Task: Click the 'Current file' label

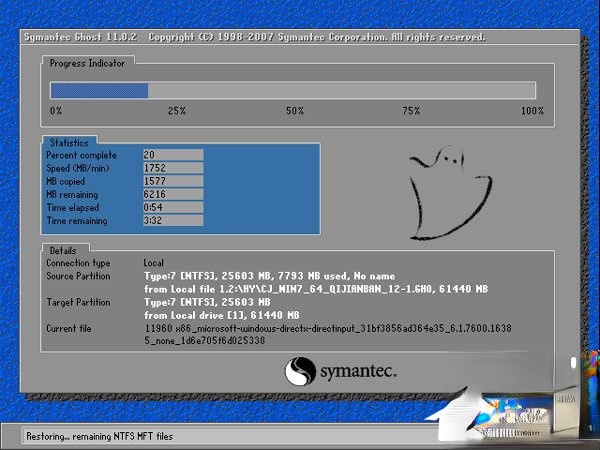Action: click(69, 328)
